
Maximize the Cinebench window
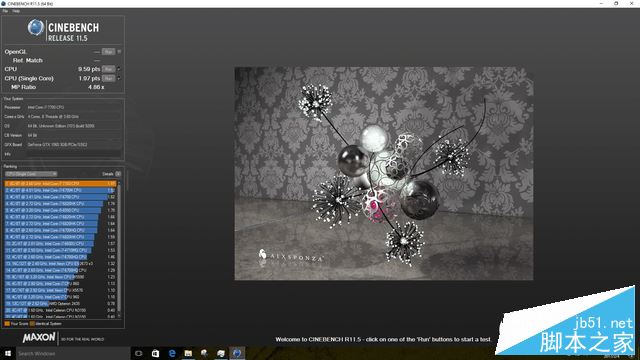pos(616,3)
